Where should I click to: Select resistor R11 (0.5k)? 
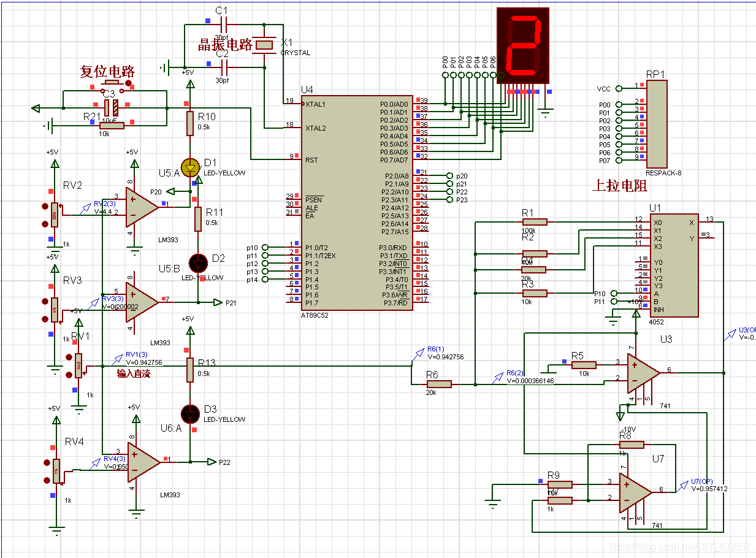point(198,219)
